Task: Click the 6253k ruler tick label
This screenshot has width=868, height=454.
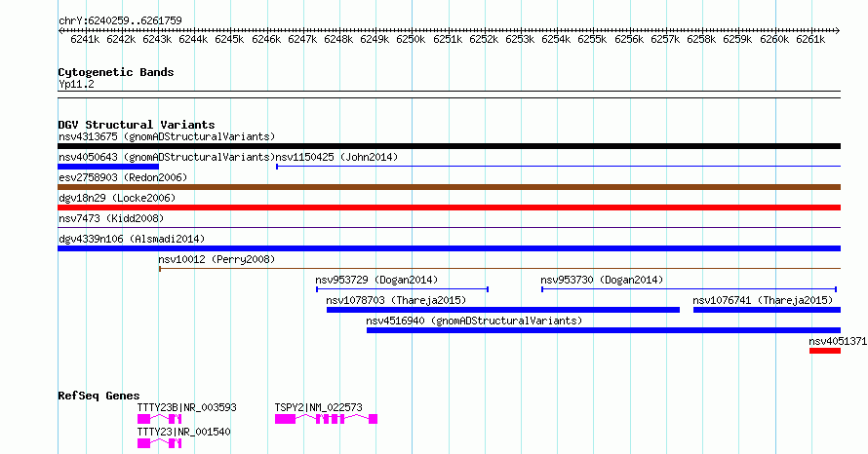Action: point(520,39)
